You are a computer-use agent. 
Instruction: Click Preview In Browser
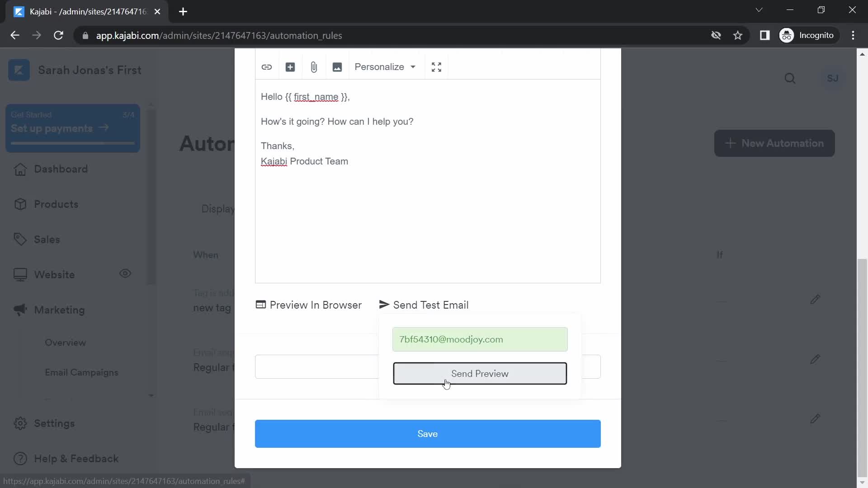[309, 305]
